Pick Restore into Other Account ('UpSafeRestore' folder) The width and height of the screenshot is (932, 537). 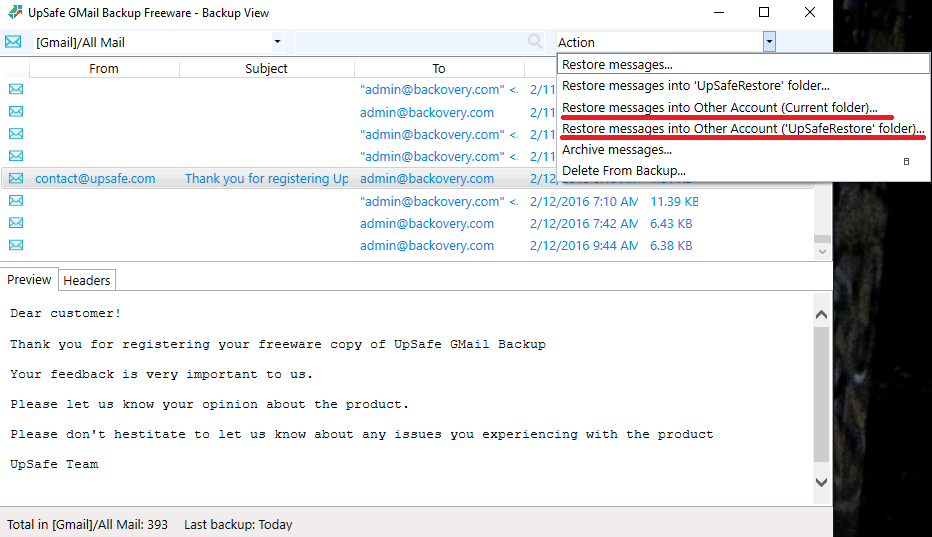[x=743, y=128]
